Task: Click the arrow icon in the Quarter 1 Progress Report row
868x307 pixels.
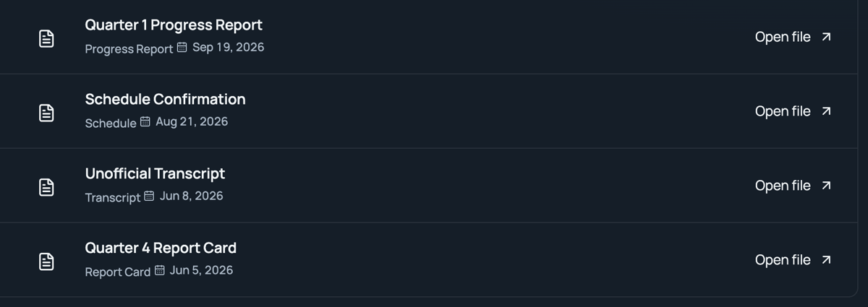Action: (827, 37)
